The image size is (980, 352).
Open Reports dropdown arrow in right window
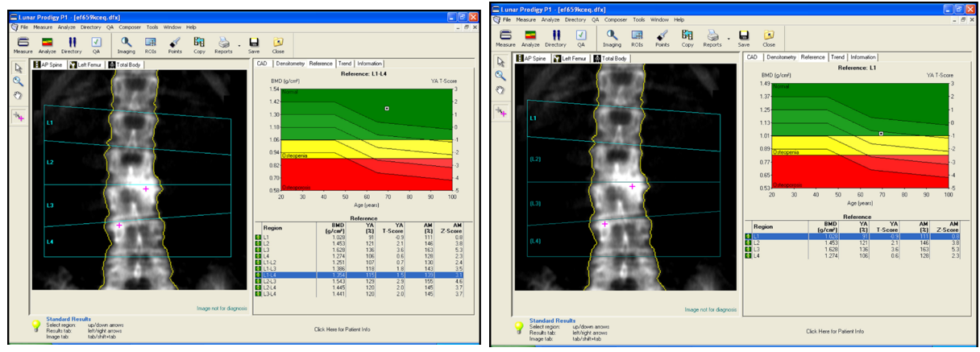(x=729, y=37)
